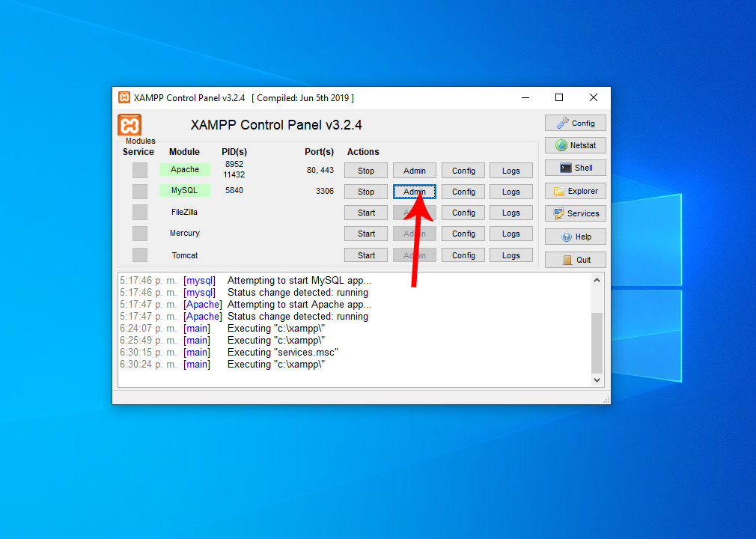Click the 'Executing "services.msc"' log line
This screenshot has width=756, height=539.
pyautogui.click(x=282, y=353)
